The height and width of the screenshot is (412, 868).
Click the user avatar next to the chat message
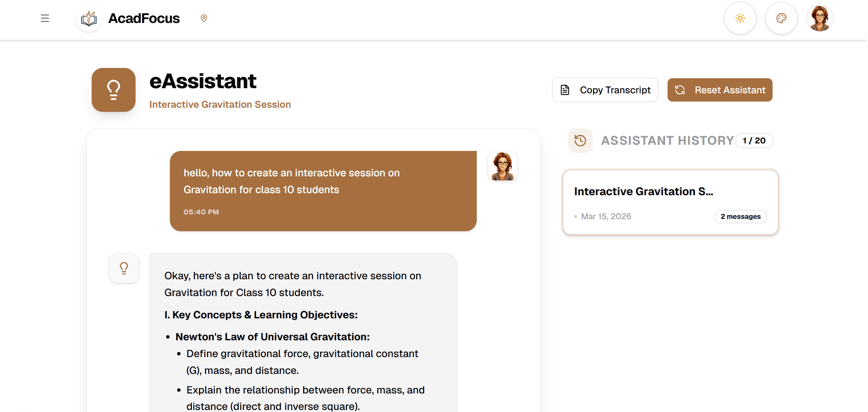tap(502, 166)
